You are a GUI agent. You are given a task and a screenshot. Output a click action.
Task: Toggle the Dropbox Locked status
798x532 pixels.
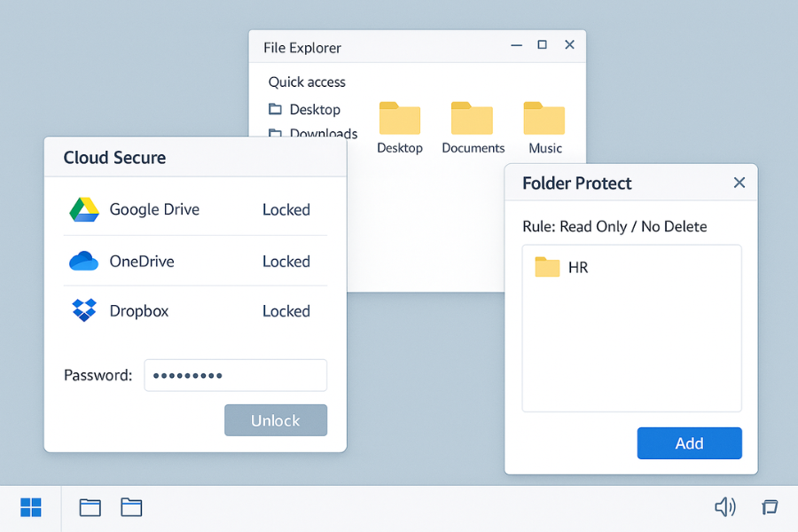(286, 310)
